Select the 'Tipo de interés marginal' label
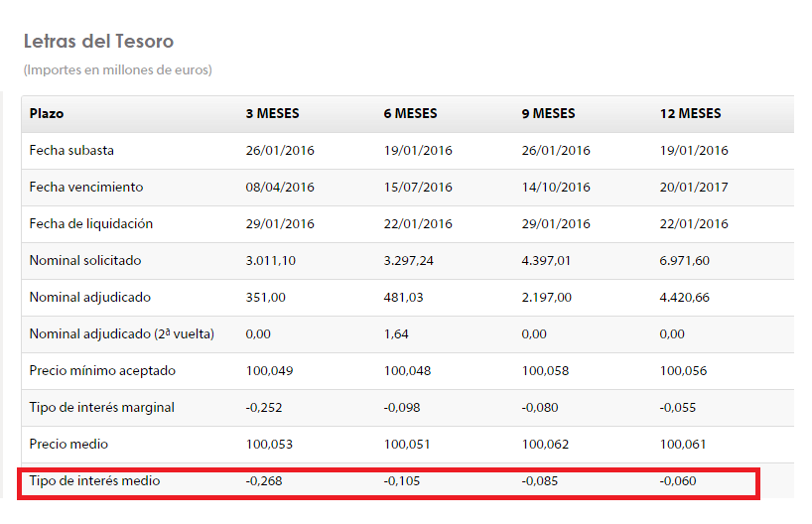The width and height of the screenshot is (812, 524). pos(102,408)
